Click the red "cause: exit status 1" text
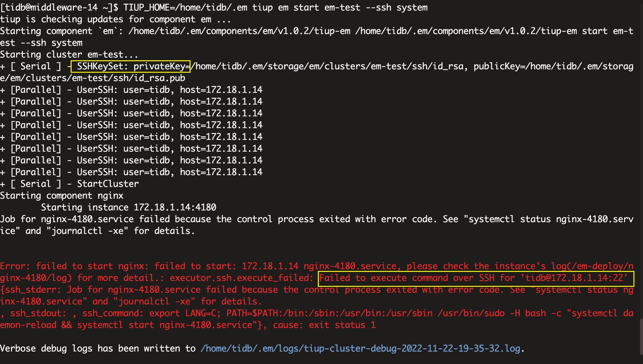The height and width of the screenshot is (364, 643). click(324, 325)
